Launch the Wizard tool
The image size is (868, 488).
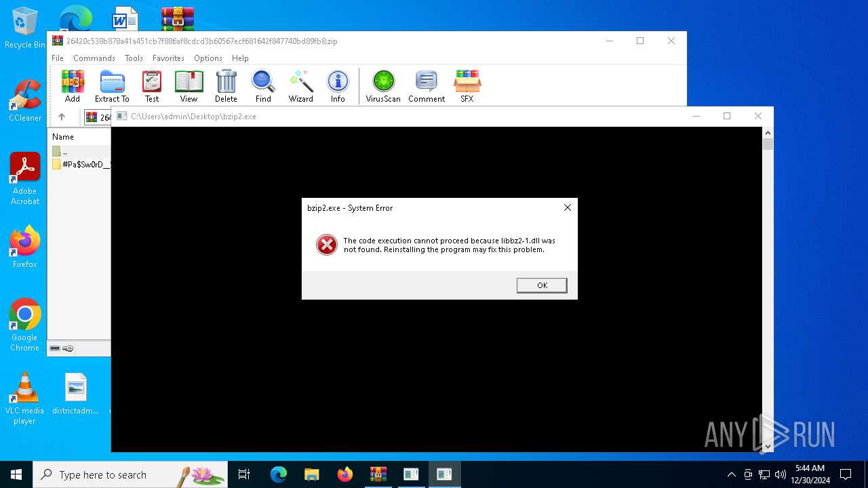[x=300, y=86]
